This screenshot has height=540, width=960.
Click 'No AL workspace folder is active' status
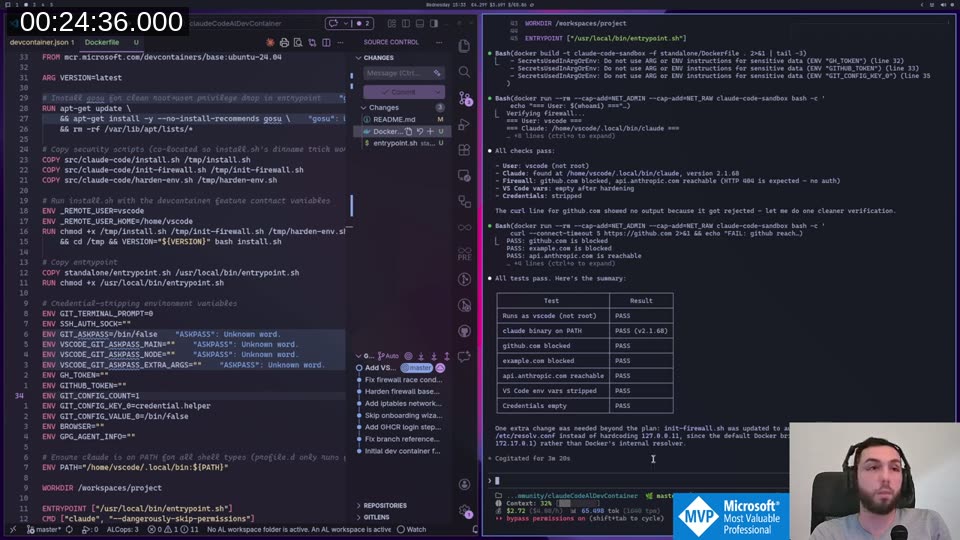point(299,530)
